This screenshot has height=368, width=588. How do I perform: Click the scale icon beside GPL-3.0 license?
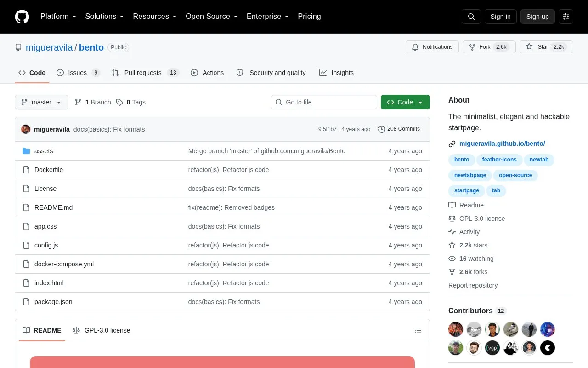tap(452, 218)
